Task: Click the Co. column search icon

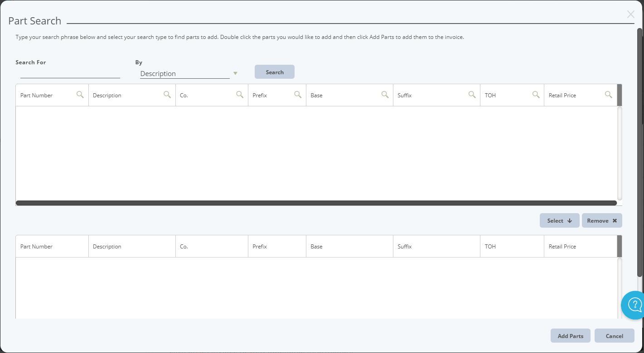Action: pyautogui.click(x=240, y=95)
